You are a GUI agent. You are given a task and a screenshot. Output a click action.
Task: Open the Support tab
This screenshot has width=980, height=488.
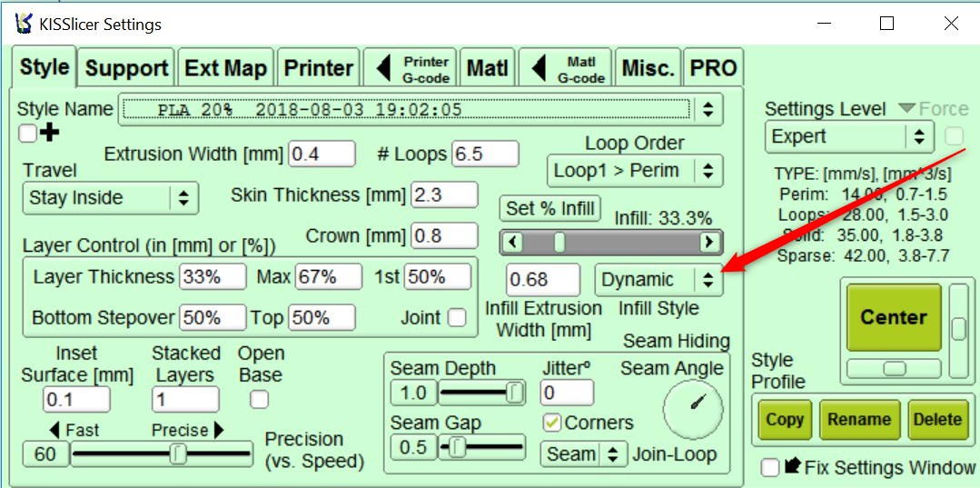point(127,68)
